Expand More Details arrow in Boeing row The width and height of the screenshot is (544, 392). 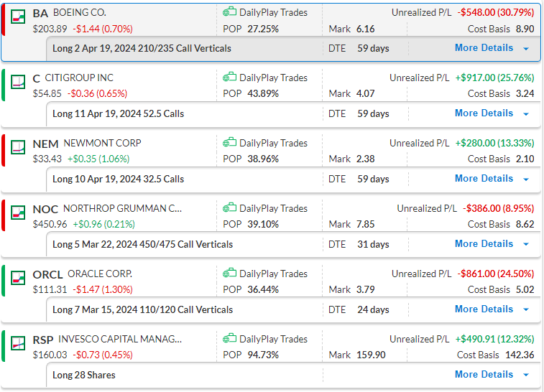pos(526,49)
